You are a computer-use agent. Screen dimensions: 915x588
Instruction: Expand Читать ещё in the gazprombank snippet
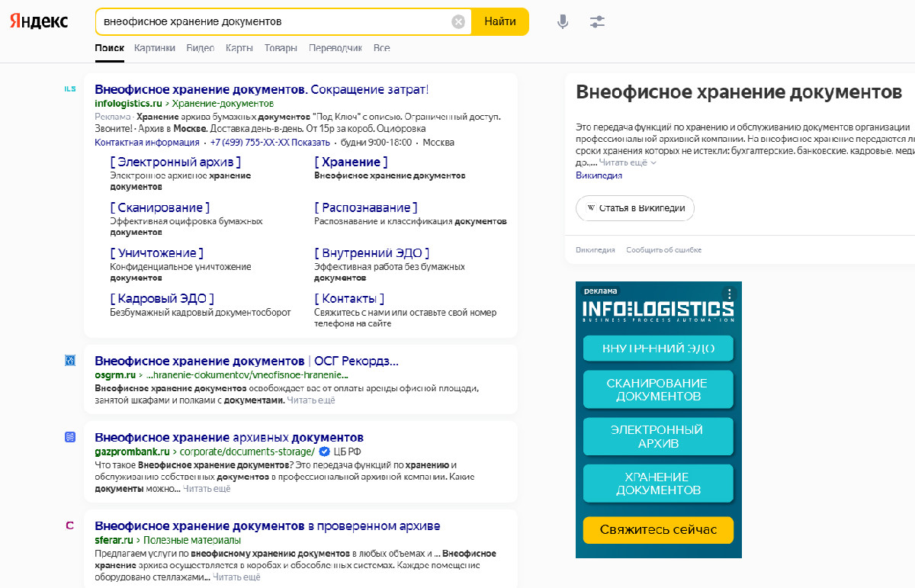click(207, 488)
